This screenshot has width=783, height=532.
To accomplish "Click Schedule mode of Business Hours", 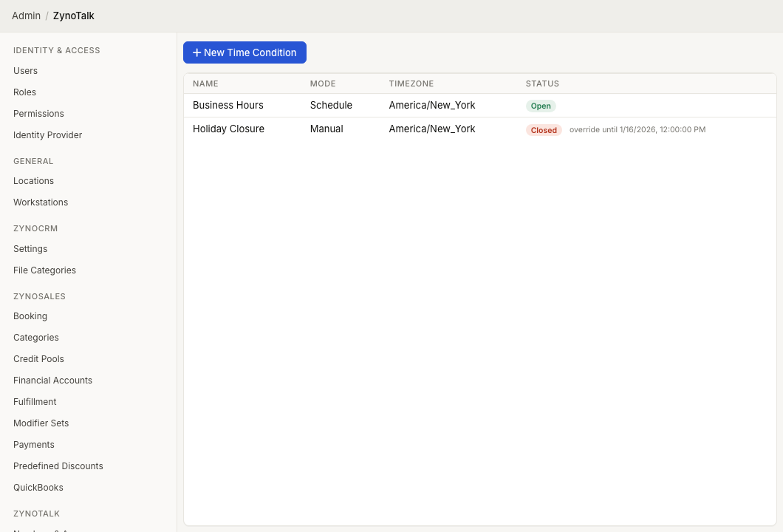I will tap(331, 106).
